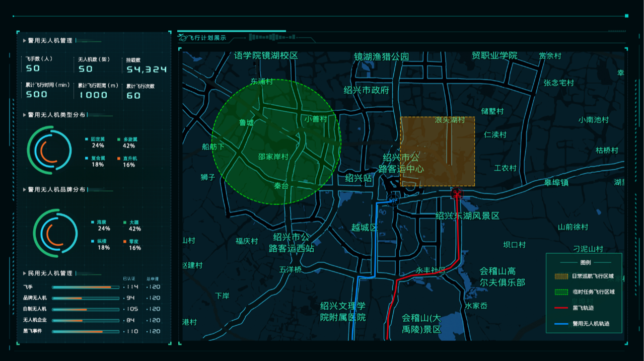This screenshot has height=361, width=644.
Task: Click the 黑飞事件 progress bar
Action: [x=86, y=331]
